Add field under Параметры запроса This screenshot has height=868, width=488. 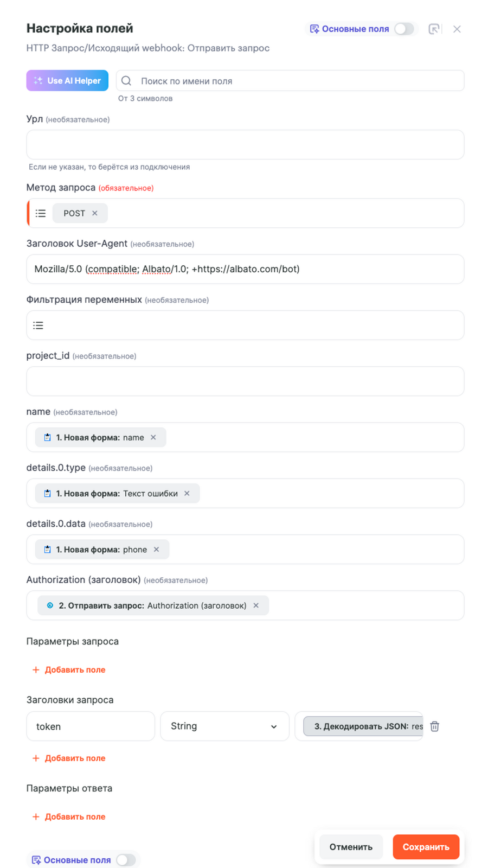pos(69,670)
